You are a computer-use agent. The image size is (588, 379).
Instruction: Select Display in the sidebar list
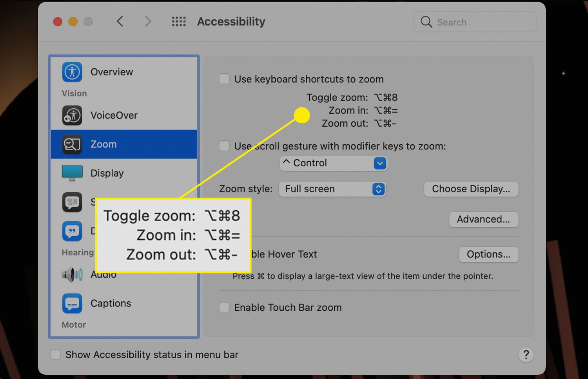124,173
